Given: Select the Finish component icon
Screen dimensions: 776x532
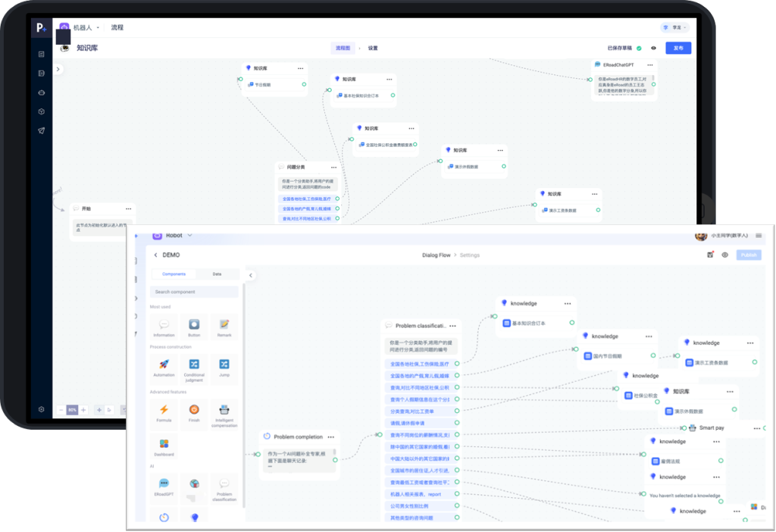Looking at the screenshot, I should 194,410.
